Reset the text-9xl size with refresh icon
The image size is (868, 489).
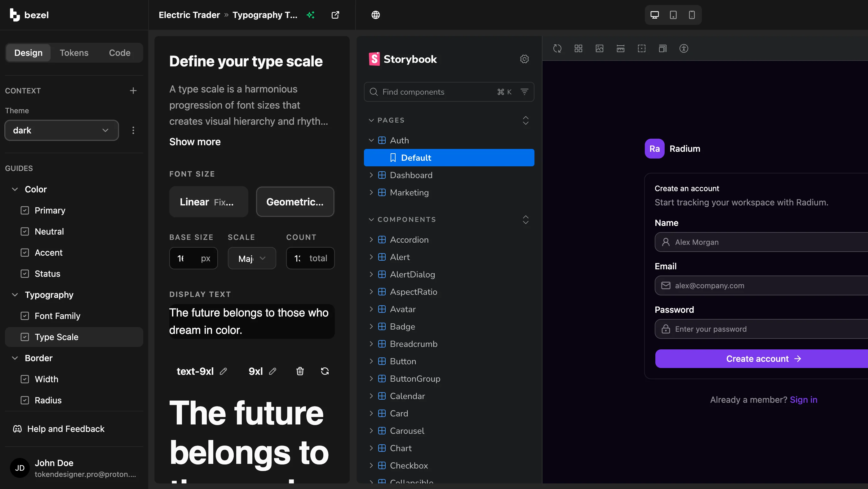325,371
